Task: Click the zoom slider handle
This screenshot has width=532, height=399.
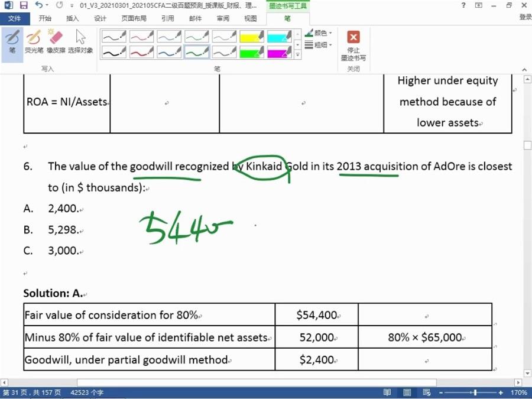Action: click(475, 392)
